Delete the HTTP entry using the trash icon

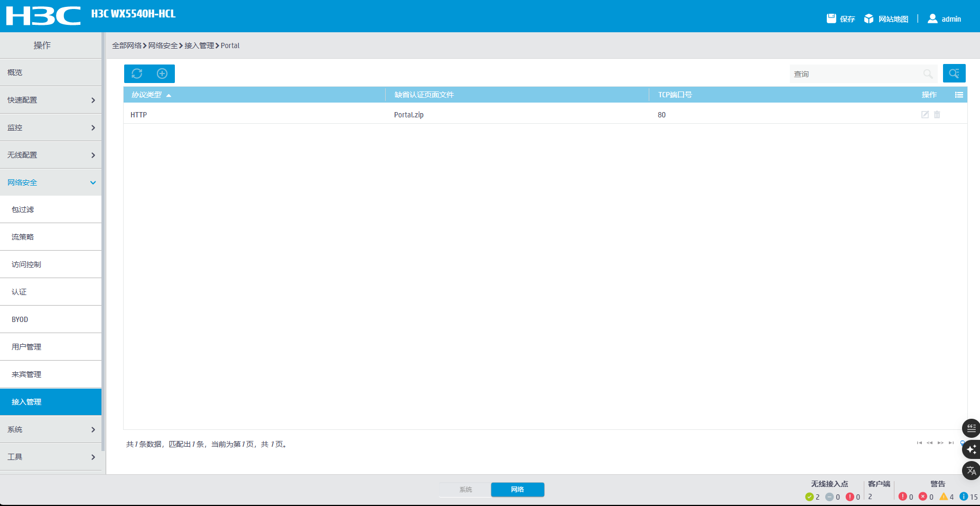937,115
